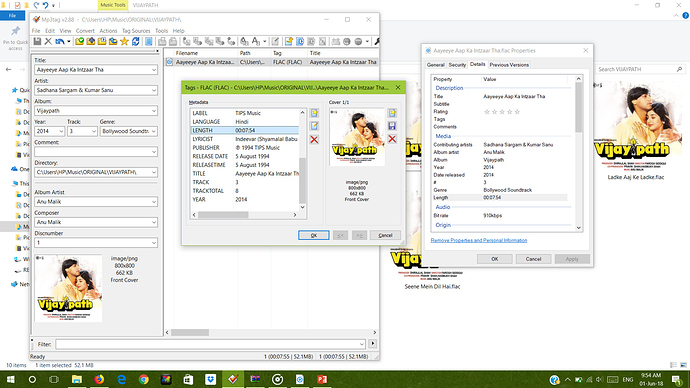
Task: Close the extended tags dialog with X
Action: pyautogui.click(x=398, y=87)
